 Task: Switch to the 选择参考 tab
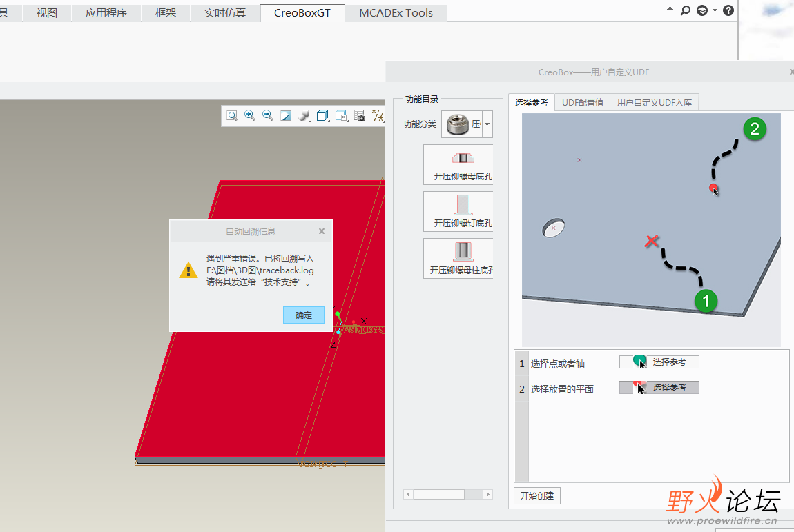(x=531, y=102)
